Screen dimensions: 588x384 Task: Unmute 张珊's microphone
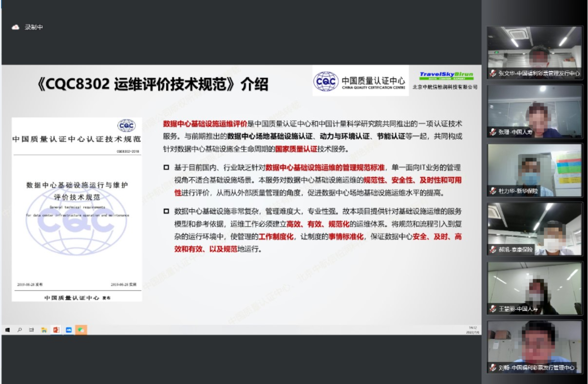(x=492, y=130)
